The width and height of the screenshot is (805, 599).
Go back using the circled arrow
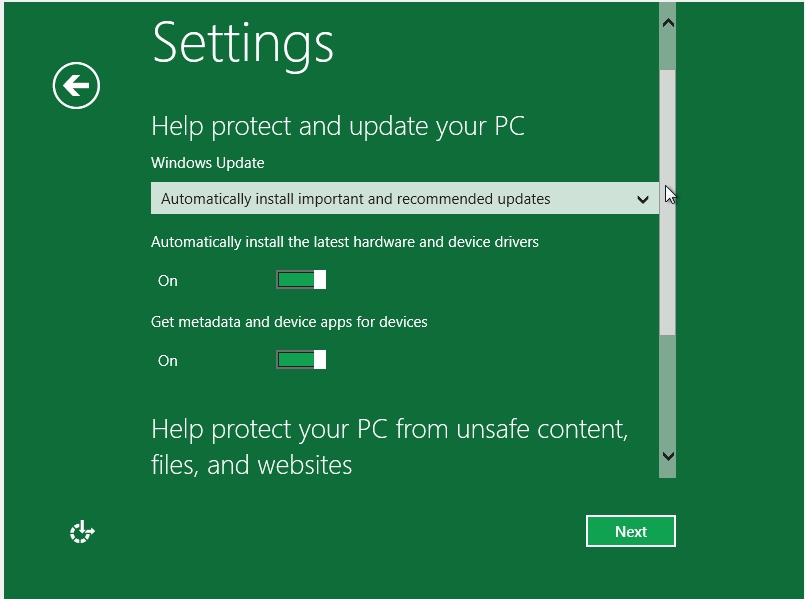click(76, 86)
